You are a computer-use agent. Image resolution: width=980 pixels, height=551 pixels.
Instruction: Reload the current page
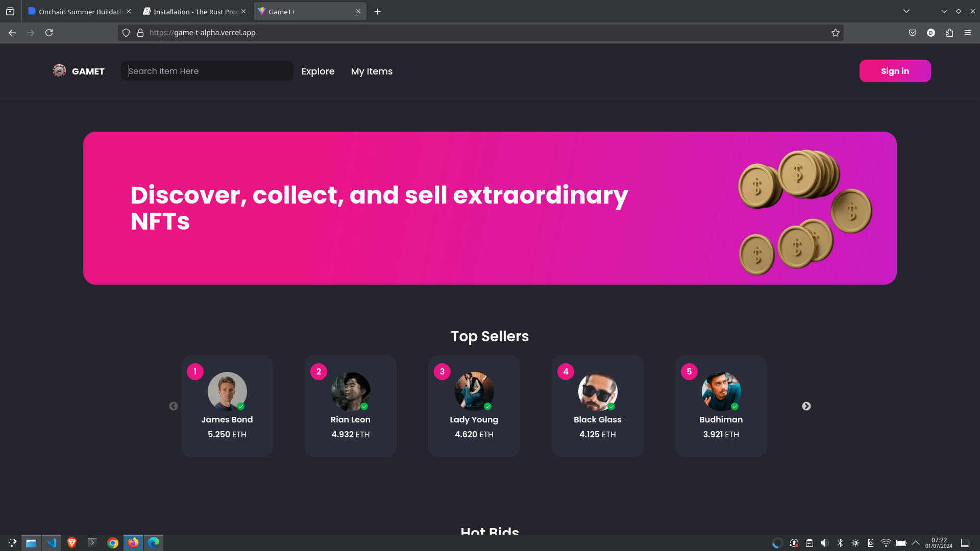pyautogui.click(x=49, y=33)
